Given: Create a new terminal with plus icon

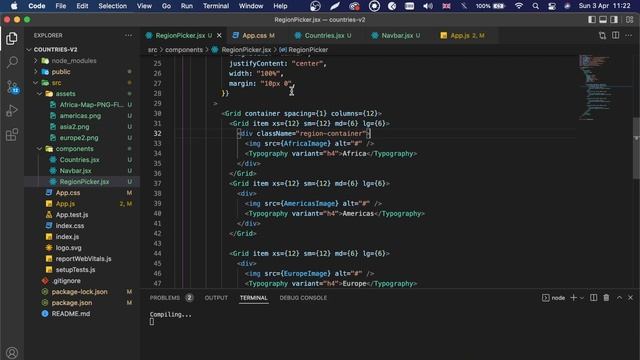Looking at the screenshot, I should pos(573,298).
